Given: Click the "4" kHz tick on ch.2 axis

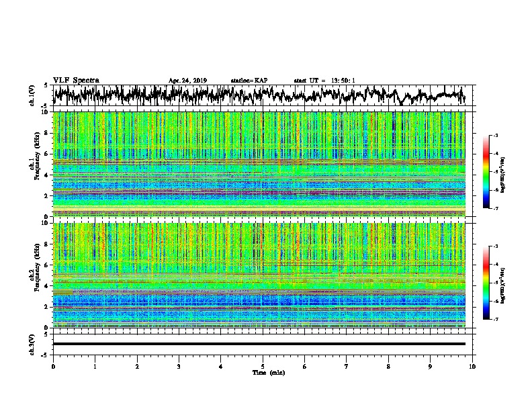Looking at the screenshot, I should (x=47, y=286).
